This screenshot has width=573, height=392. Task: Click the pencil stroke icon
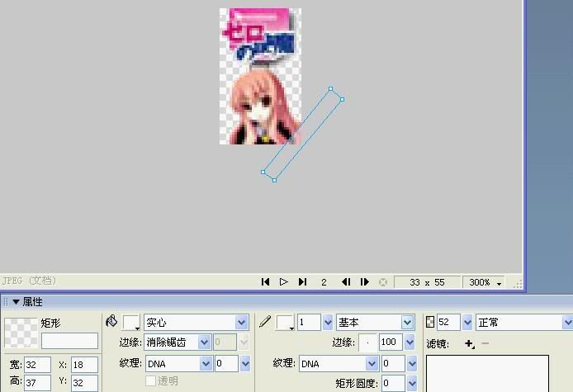[x=265, y=322]
